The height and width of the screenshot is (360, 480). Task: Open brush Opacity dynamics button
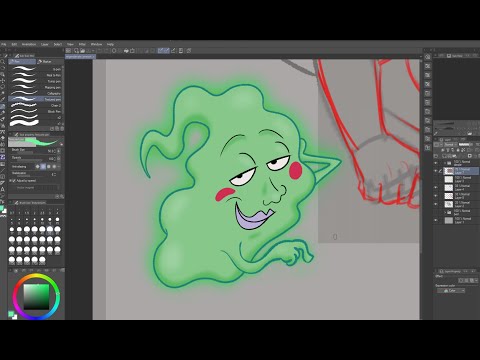pos(59,159)
